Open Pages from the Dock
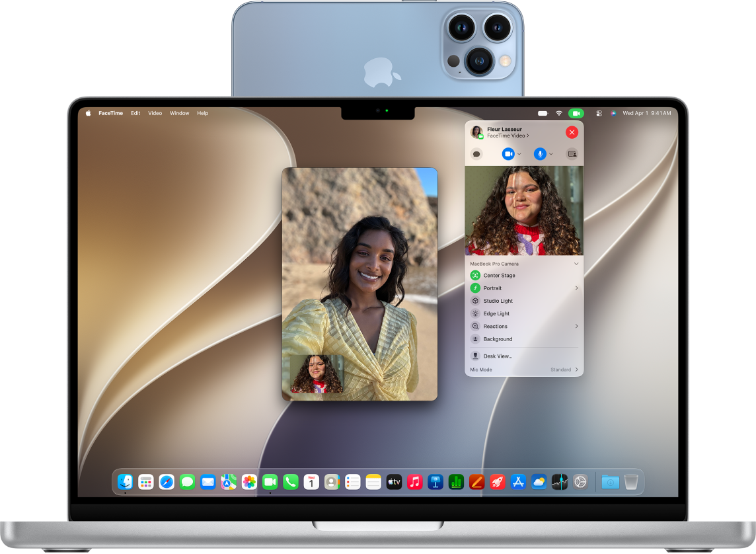 tap(477, 482)
